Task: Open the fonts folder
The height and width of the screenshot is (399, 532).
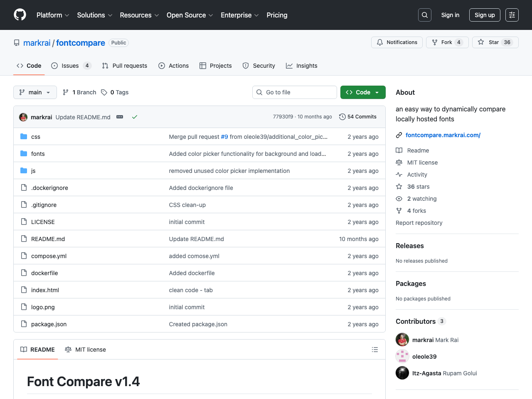Action: pos(38,154)
